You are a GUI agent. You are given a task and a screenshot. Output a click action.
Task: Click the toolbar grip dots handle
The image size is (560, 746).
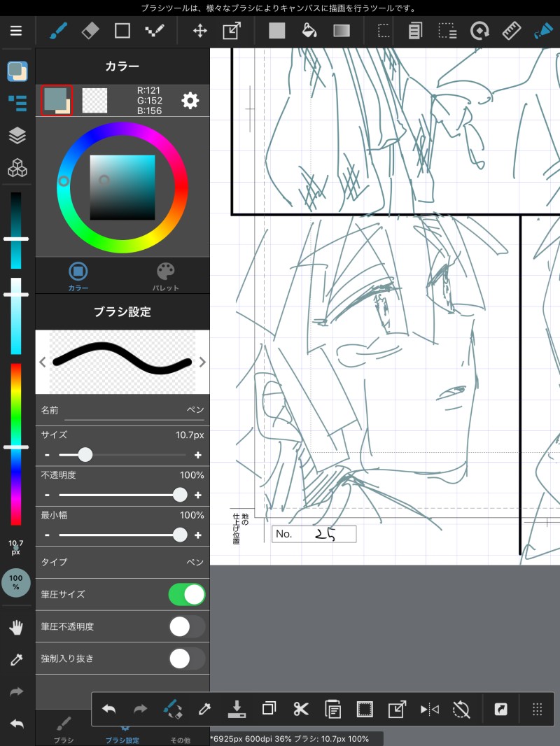tap(537, 710)
